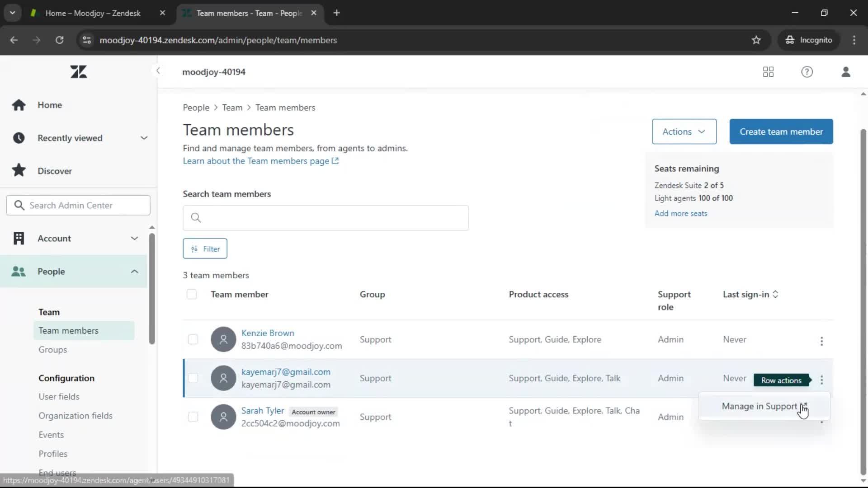This screenshot has width=868, height=488.
Task: Expand Recently viewed section
Action: coord(144,138)
